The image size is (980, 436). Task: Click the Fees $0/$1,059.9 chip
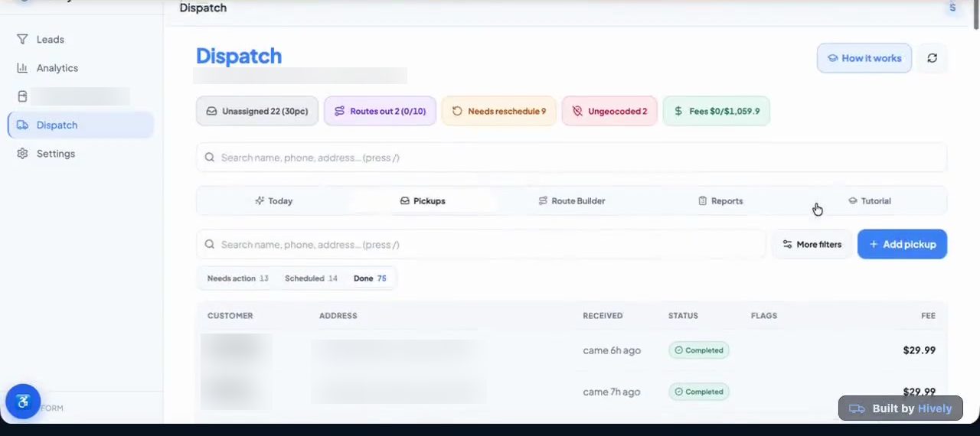coord(717,111)
